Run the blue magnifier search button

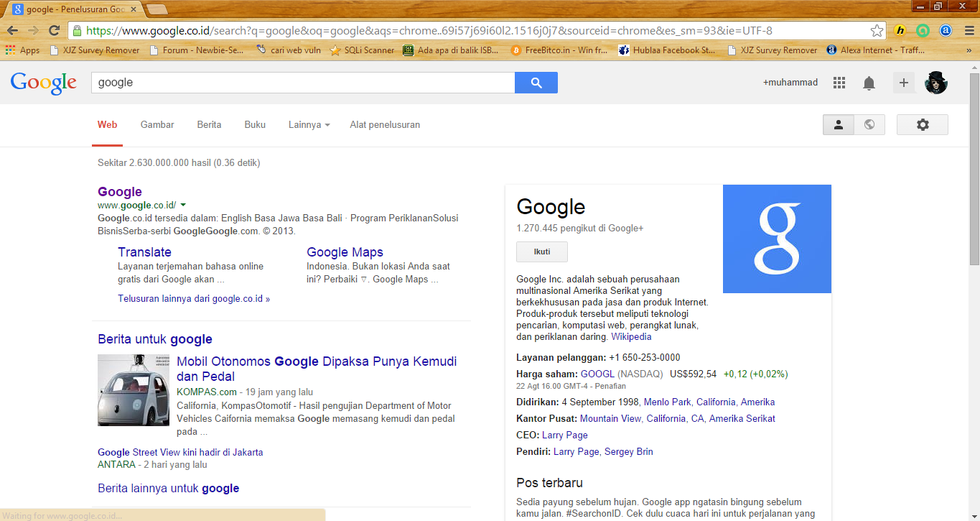coord(536,83)
